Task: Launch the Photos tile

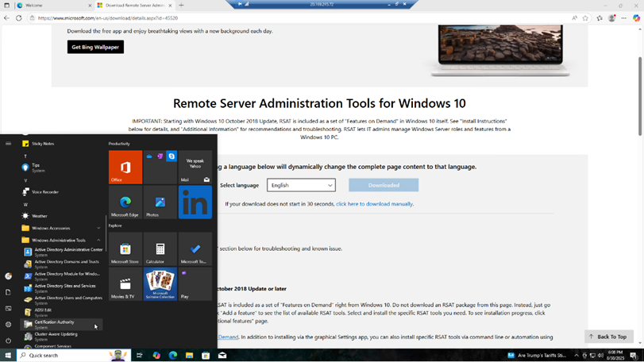Action: pyautogui.click(x=160, y=202)
